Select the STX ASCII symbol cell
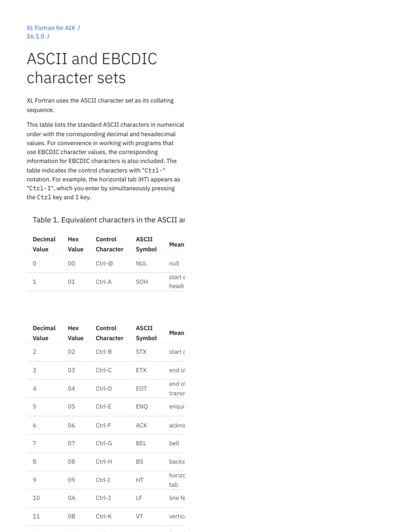The width and height of the screenshot is (399, 532). (141, 352)
